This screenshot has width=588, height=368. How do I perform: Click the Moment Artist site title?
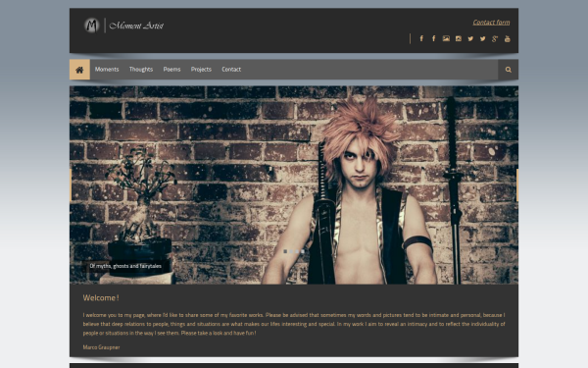point(136,26)
